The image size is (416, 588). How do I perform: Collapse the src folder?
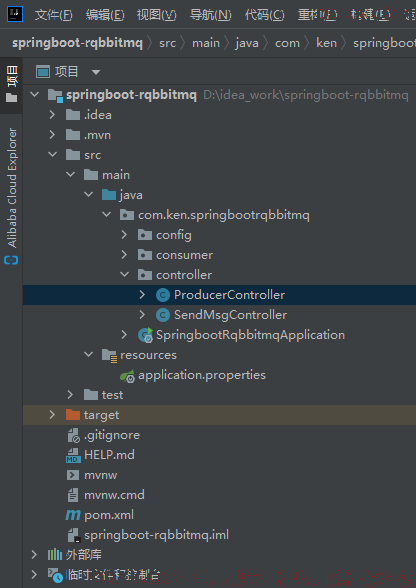pyautogui.click(x=53, y=154)
